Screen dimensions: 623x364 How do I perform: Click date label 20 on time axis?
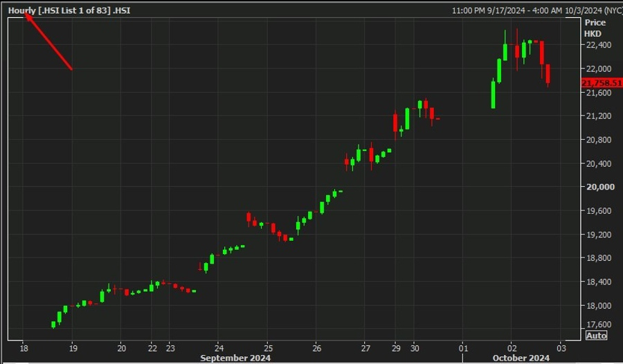(122, 349)
